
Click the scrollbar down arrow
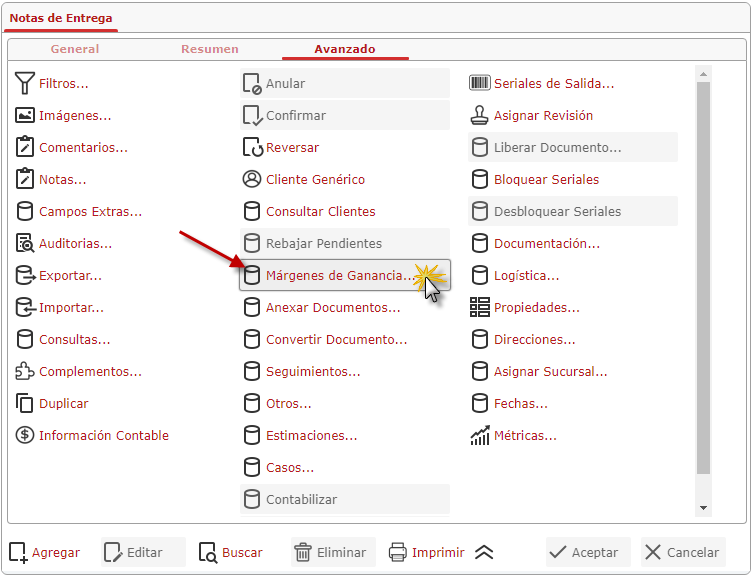(x=703, y=508)
